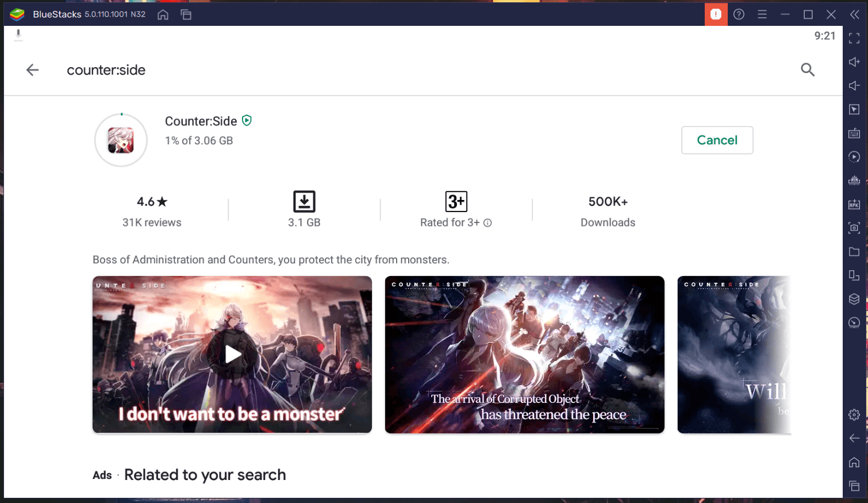This screenshot has height=503, width=868.
Task: Open the eco mode gauge icon
Action: 854,322
